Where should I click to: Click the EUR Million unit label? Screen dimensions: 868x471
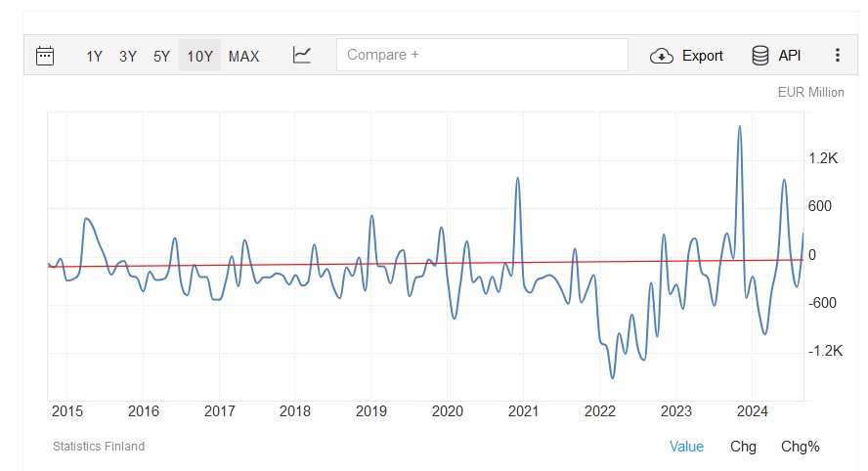click(x=810, y=93)
